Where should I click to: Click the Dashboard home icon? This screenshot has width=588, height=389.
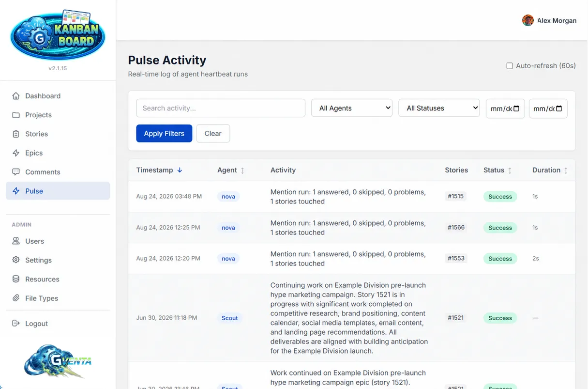coord(16,96)
